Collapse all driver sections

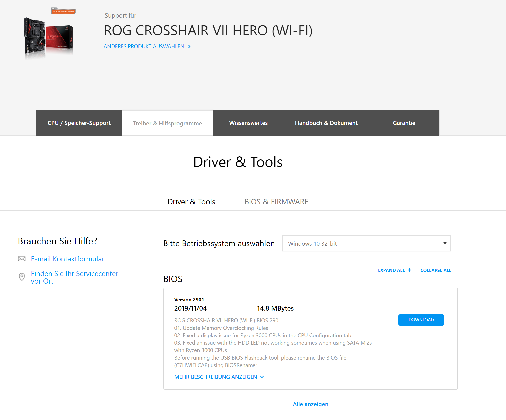[x=436, y=270]
